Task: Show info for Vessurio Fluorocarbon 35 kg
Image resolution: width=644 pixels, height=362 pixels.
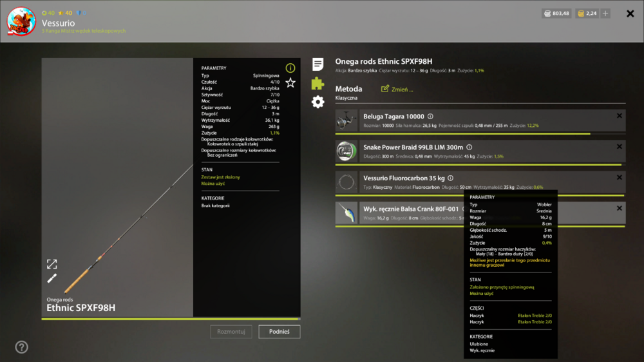Action: click(451, 178)
